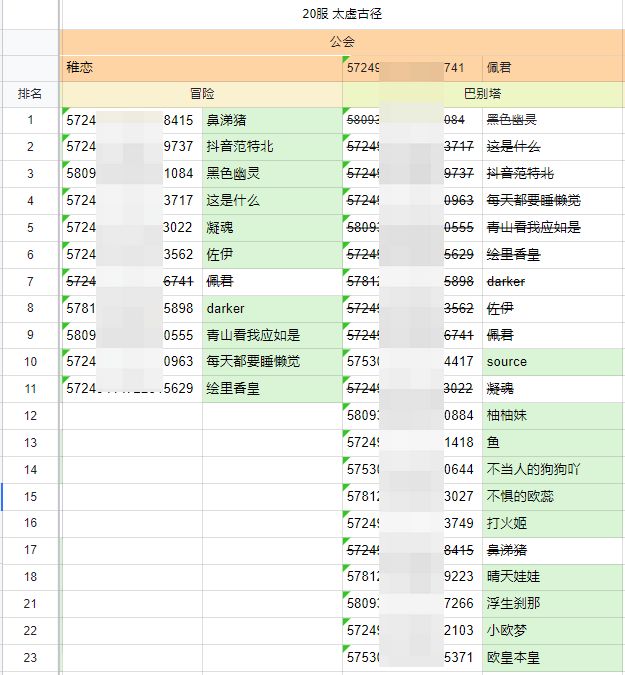This screenshot has width=625, height=675.
Task: Select the source name cell
Action: 554,362
